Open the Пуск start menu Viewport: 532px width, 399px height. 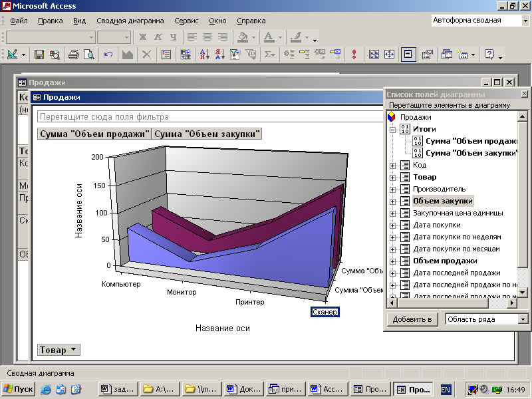pyautogui.click(x=19, y=389)
